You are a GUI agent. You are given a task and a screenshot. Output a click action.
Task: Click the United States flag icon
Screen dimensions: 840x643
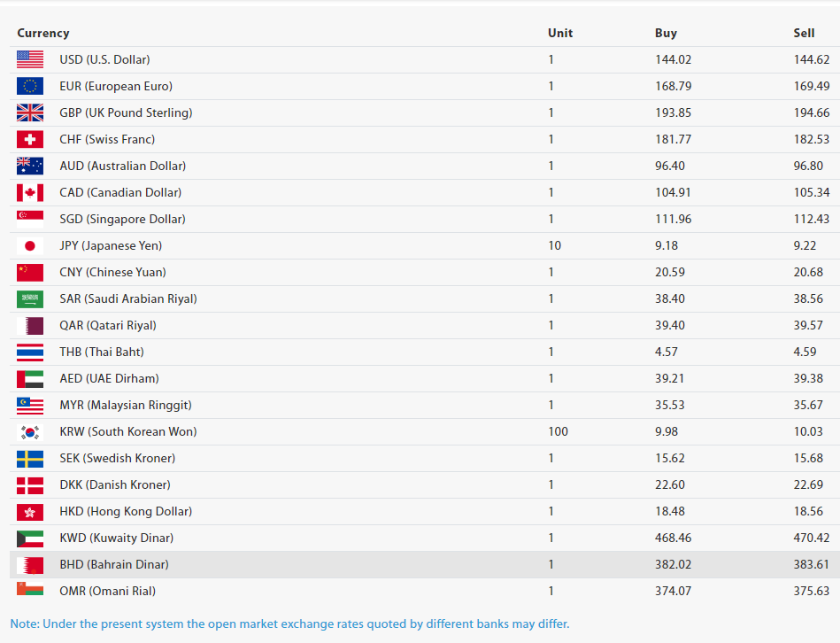29,59
